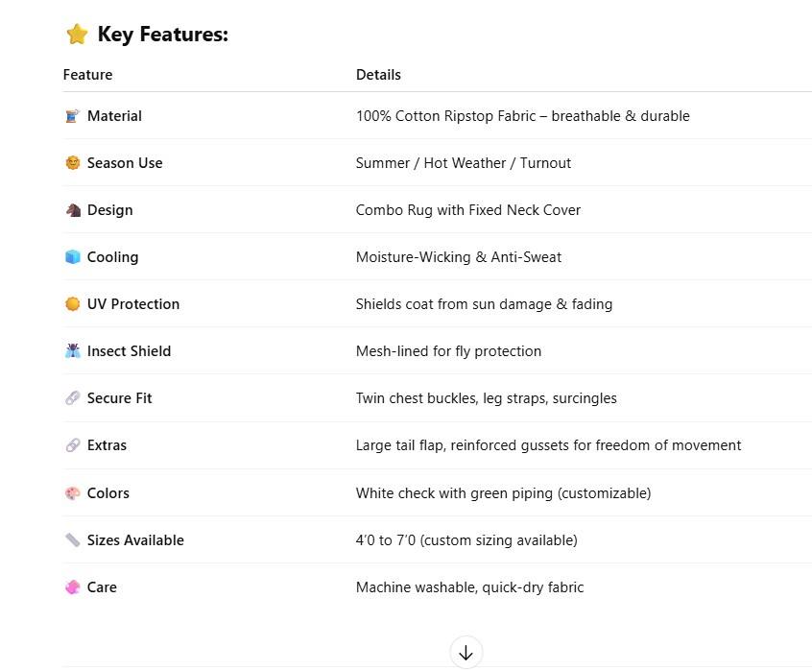Click the sun face icon beside Season Use
This screenshot has height=670, width=812.
coord(72,163)
